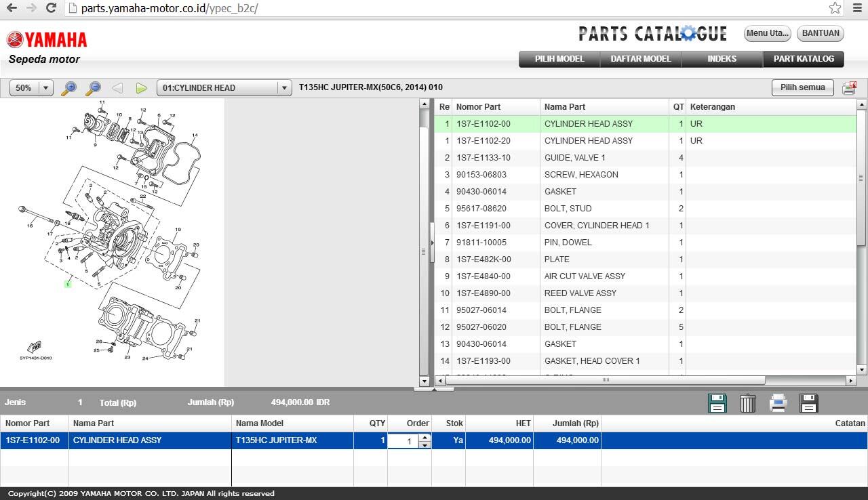This screenshot has height=500, width=868.
Task: Reload the browser page
Action: pos(51,8)
